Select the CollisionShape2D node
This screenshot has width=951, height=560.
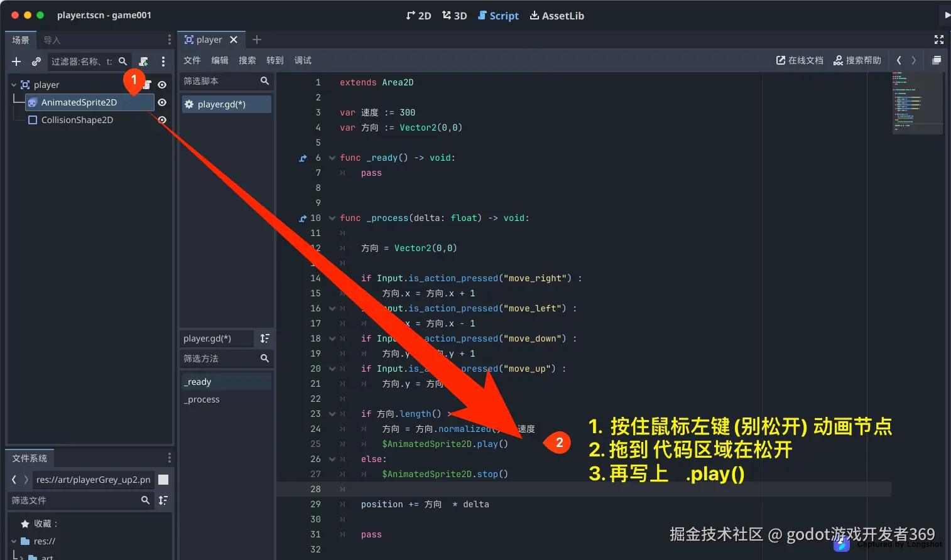point(77,120)
